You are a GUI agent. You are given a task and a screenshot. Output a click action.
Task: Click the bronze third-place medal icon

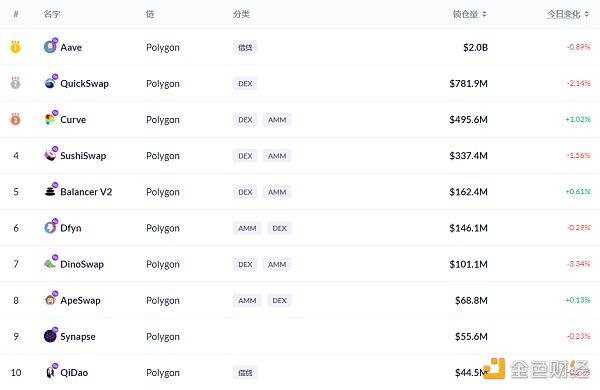[15, 119]
